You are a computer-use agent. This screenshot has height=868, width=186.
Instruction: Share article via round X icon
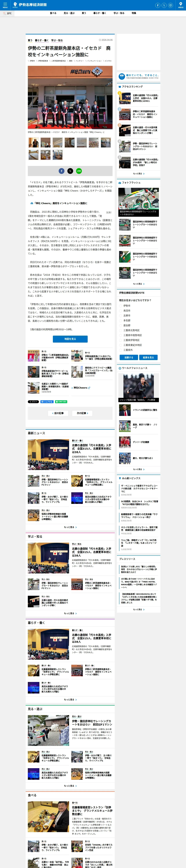[70, 171]
